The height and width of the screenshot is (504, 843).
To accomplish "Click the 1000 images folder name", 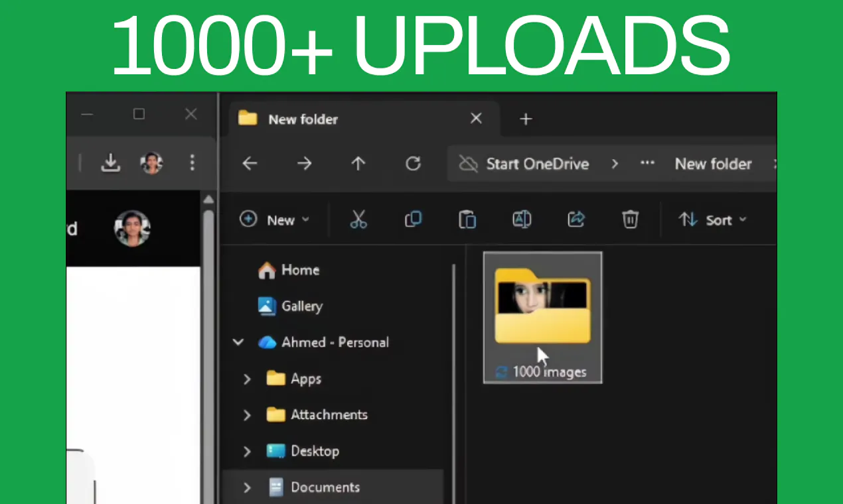I will click(x=550, y=372).
